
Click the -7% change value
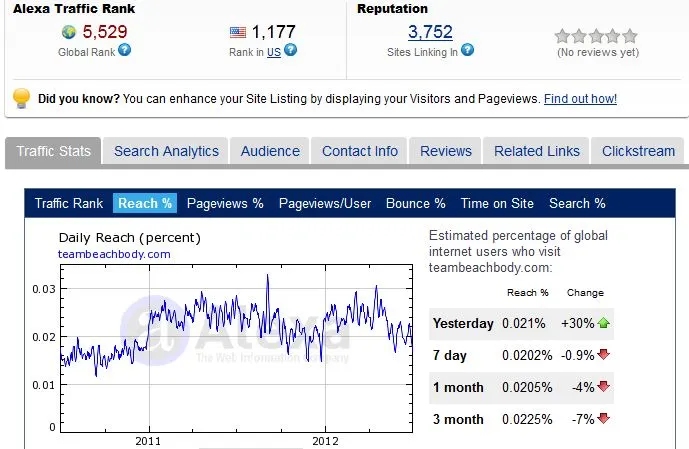583,419
